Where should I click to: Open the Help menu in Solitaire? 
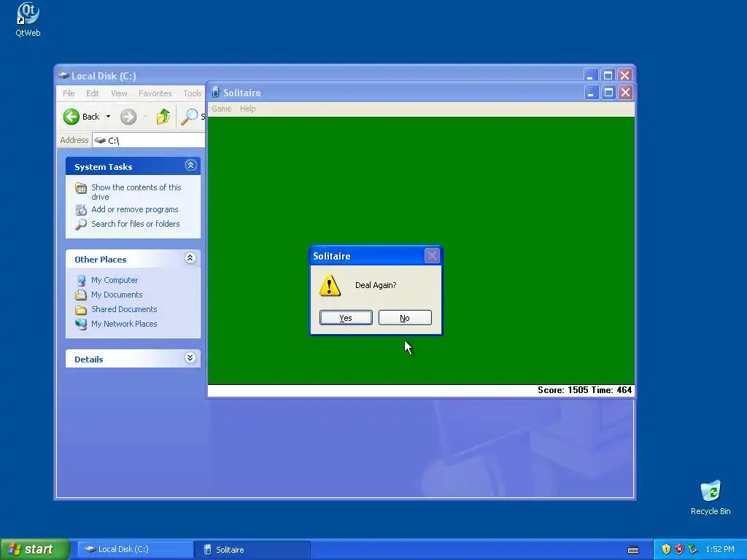(x=248, y=109)
